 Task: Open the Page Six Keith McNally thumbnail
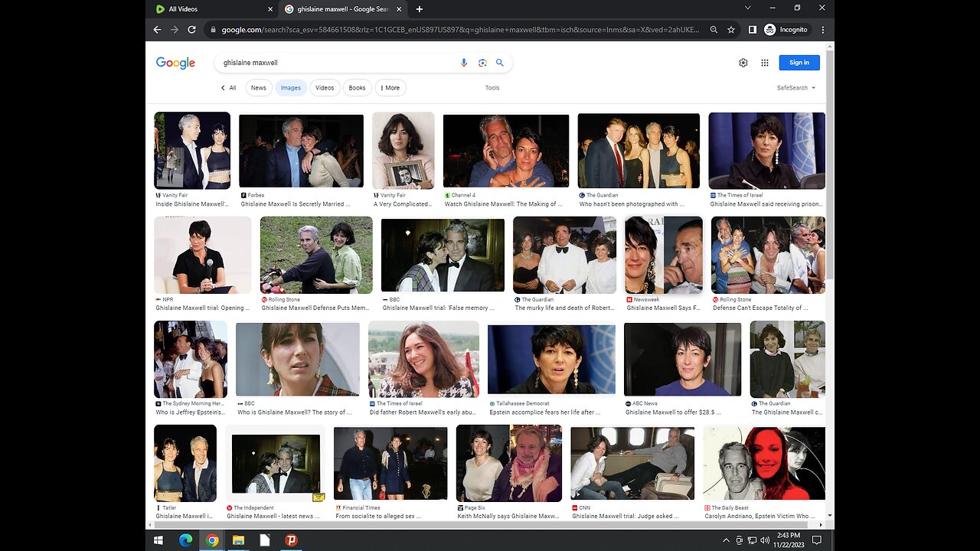click(x=509, y=463)
